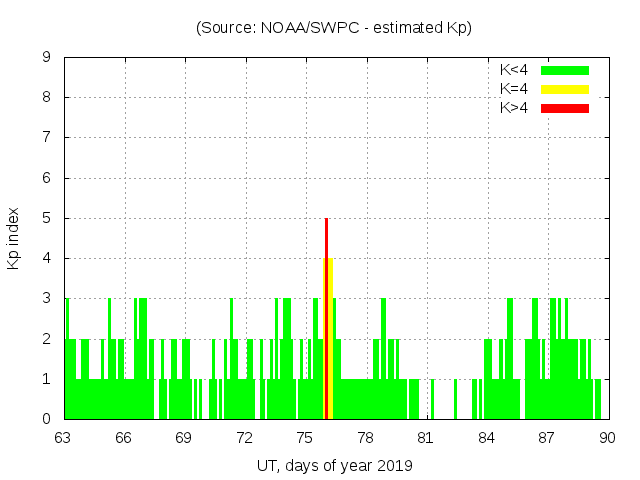Click the y-axis tick label 5
This screenshot has height=480, width=640.
pos(47,218)
